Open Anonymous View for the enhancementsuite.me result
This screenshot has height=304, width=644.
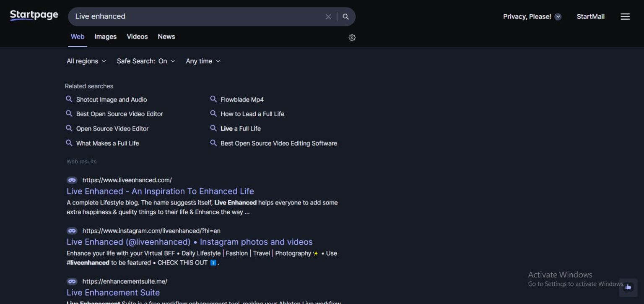coord(72,281)
